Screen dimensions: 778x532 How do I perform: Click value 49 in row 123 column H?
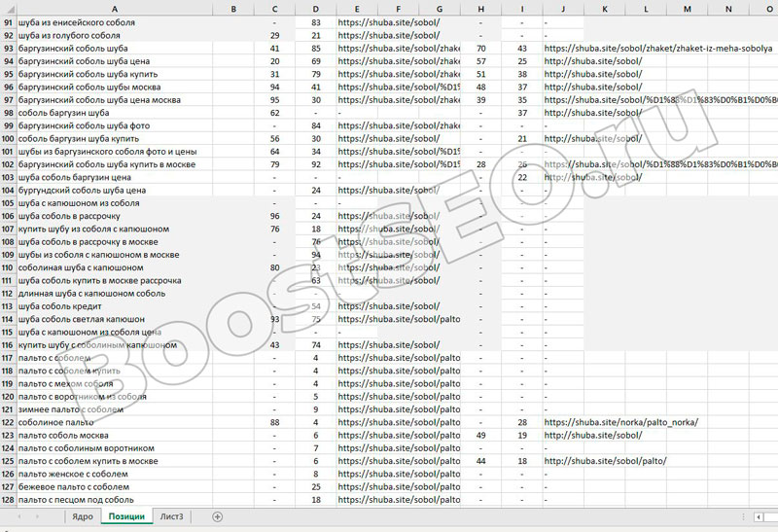pos(480,435)
